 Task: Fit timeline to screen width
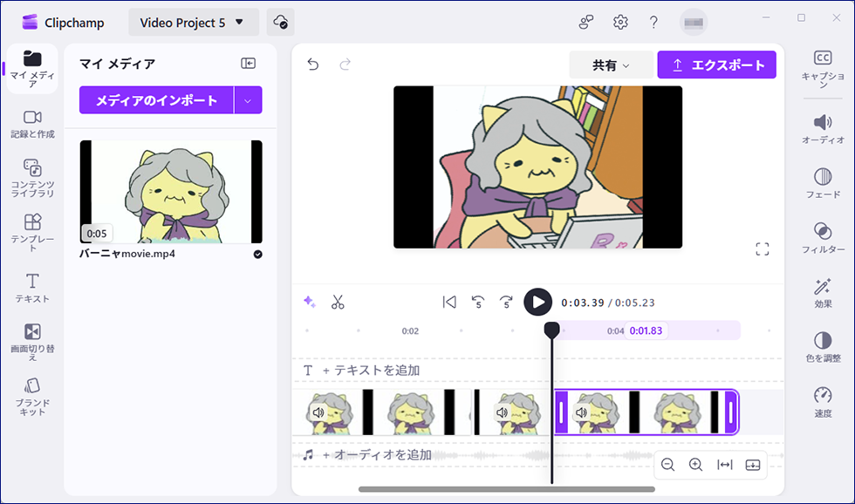pyautogui.click(x=724, y=465)
